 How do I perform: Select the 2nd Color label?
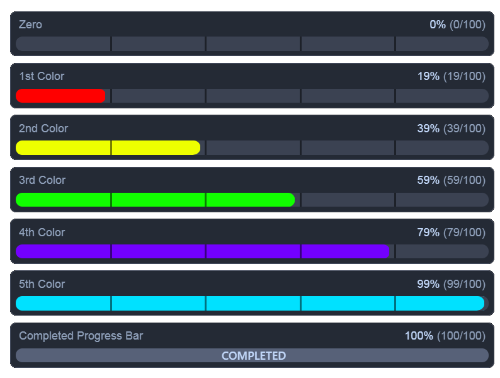coord(43,128)
